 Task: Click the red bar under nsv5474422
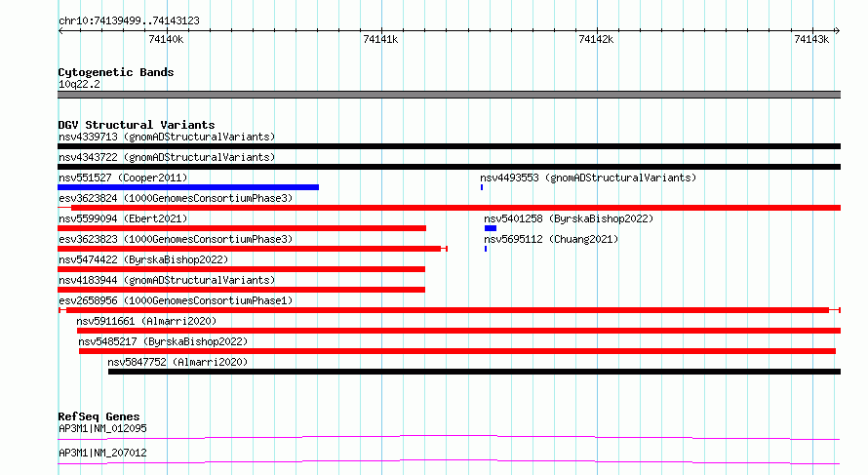(x=241, y=269)
